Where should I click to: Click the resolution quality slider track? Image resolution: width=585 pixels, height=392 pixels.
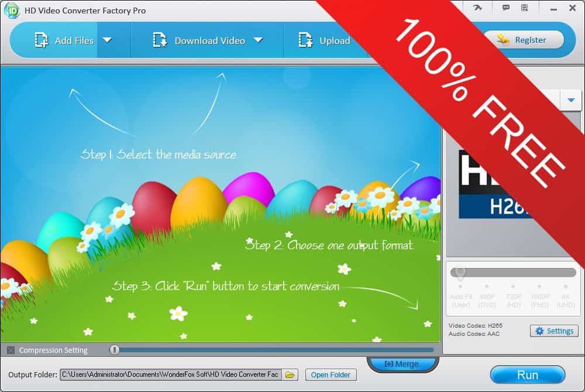pyautogui.click(x=514, y=272)
